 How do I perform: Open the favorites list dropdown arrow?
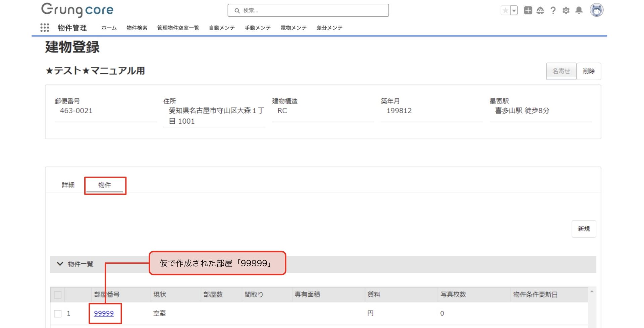point(514,10)
